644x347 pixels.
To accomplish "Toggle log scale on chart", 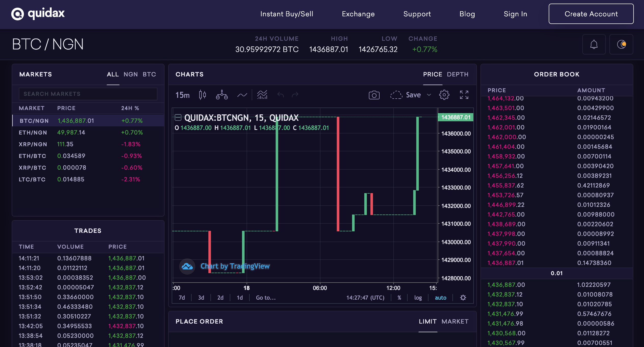I will (418, 298).
